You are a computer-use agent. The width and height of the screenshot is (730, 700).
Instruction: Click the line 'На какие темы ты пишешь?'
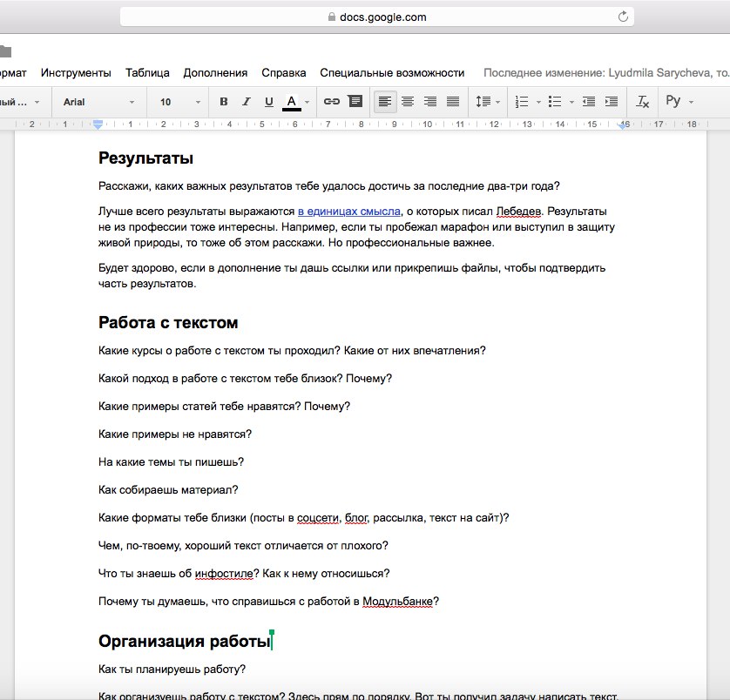point(171,461)
